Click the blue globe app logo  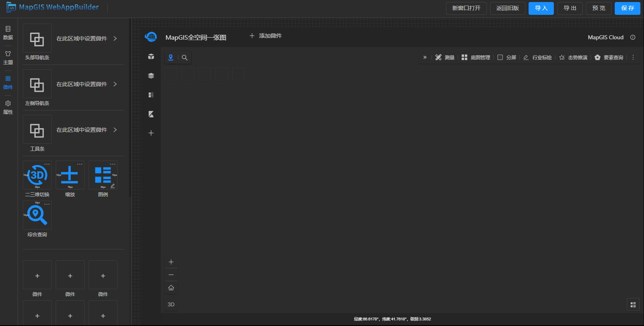[151, 37]
